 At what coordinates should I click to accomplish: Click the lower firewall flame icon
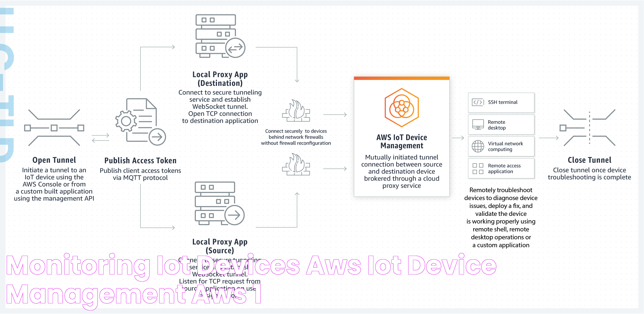296,164
